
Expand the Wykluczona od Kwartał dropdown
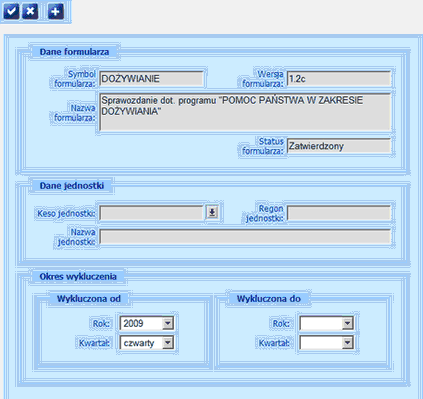coord(168,342)
